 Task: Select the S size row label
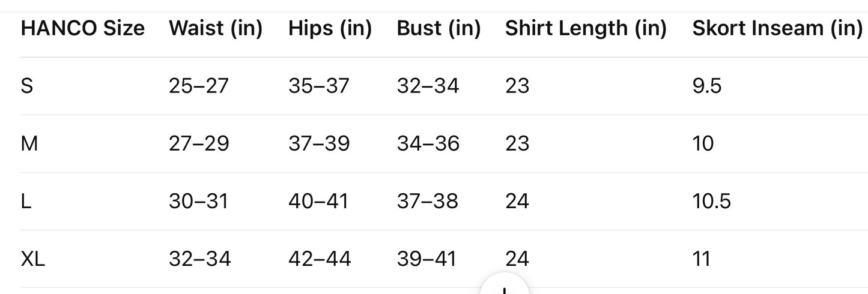(x=27, y=86)
